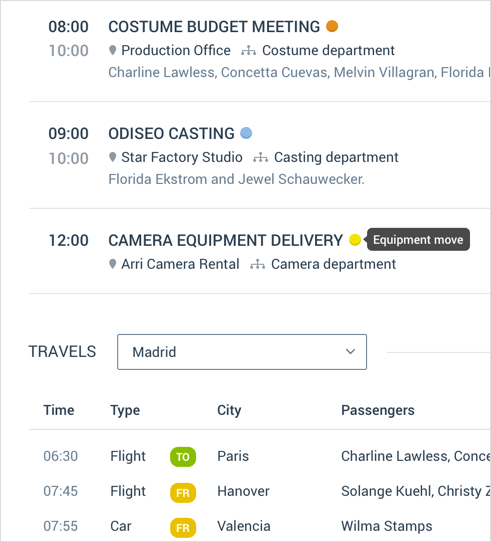Click the org-chart icon beside Casting department
Image resolution: width=491 pixels, height=542 pixels.
(x=260, y=158)
